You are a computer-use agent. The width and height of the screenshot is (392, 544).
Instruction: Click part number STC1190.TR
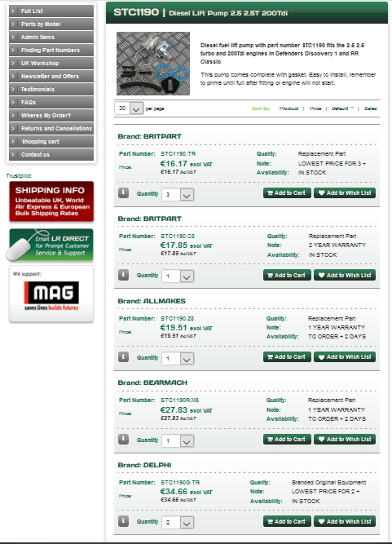click(x=178, y=153)
